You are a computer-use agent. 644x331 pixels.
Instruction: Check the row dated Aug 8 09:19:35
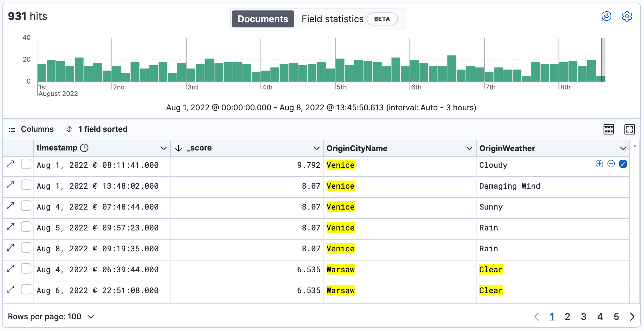(26, 248)
